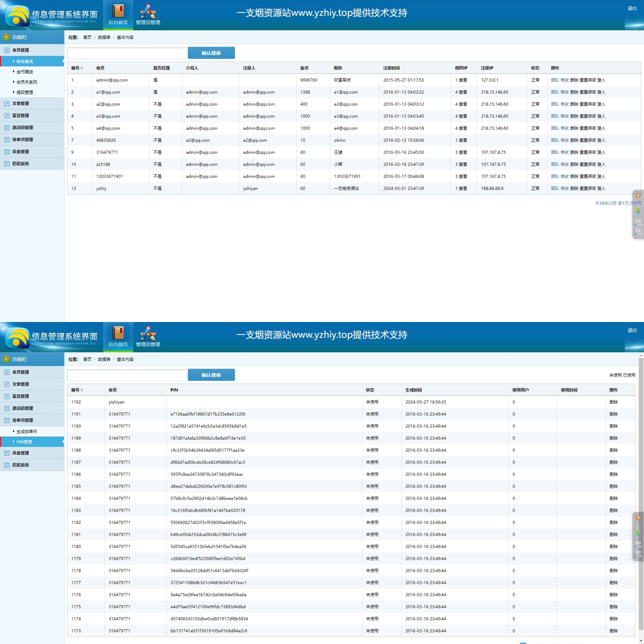Click IP cell 188.88.88.8

(x=492, y=189)
